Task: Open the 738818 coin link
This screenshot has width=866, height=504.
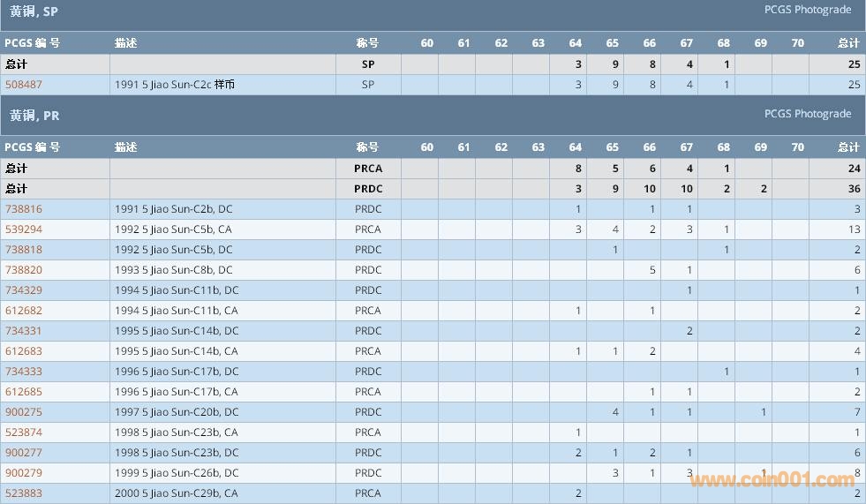Action: pos(24,250)
